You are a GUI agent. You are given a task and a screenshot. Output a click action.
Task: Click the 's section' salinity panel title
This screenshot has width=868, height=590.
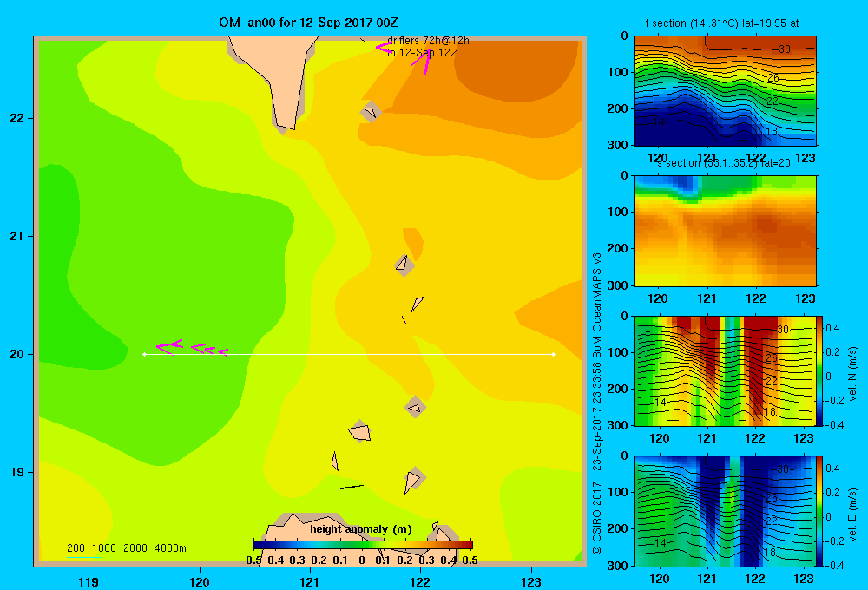click(724, 163)
